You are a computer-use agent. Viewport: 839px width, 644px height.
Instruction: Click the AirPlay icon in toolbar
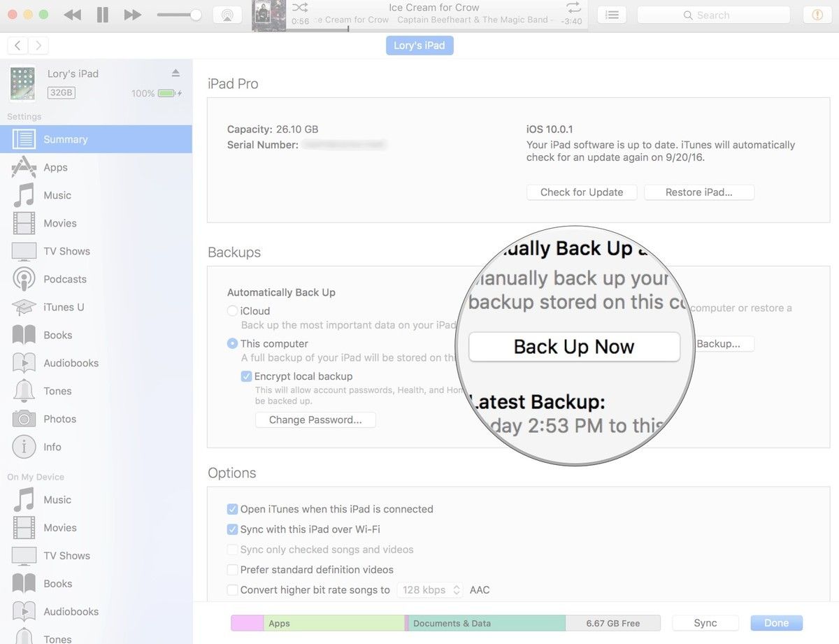[227, 15]
